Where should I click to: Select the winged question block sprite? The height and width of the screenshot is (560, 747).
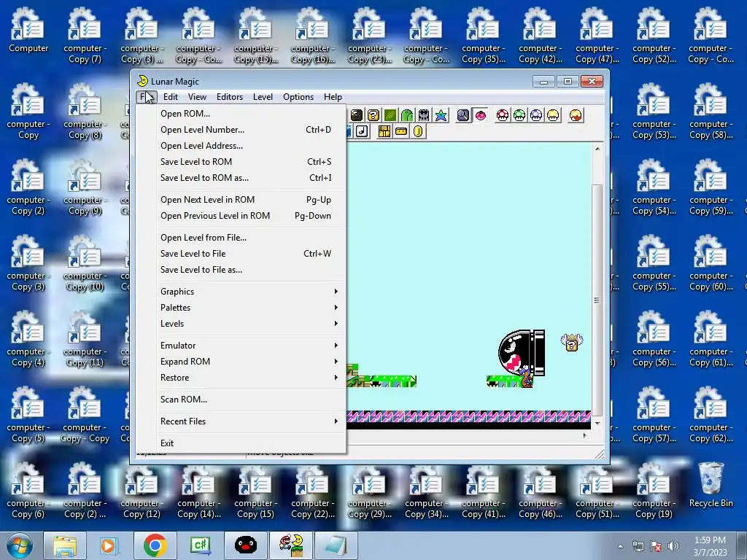(572, 343)
